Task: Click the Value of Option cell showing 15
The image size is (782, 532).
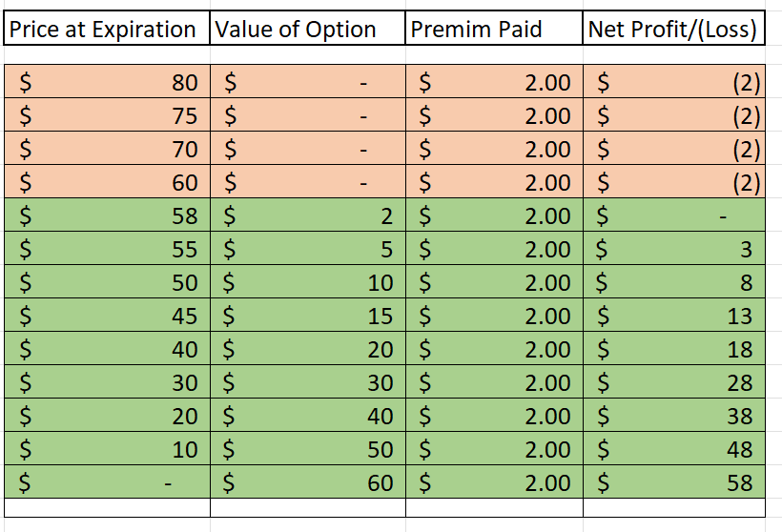Action: 307,317
